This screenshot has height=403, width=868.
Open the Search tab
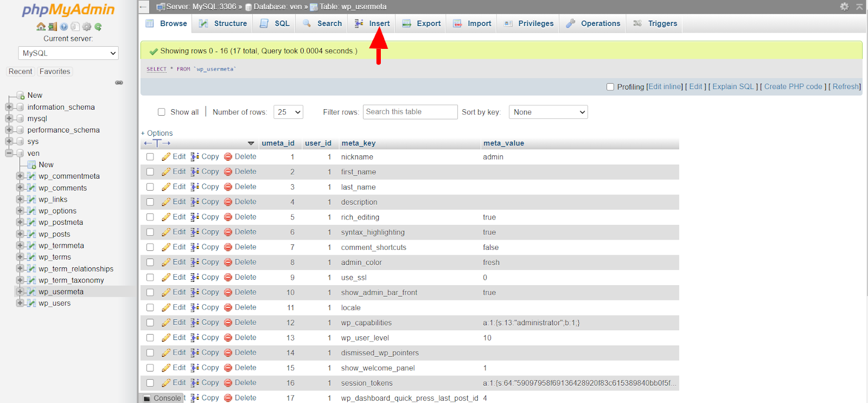coord(322,23)
